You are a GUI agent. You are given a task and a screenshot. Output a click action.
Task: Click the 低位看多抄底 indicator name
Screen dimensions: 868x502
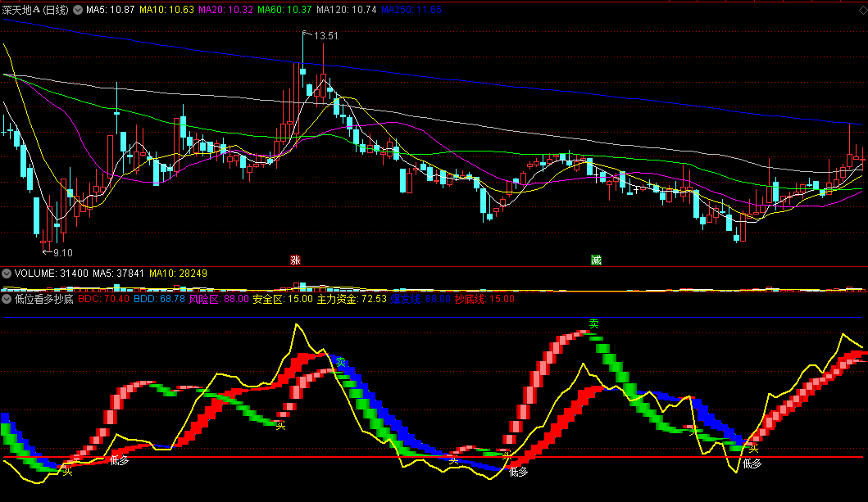pos(44,299)
